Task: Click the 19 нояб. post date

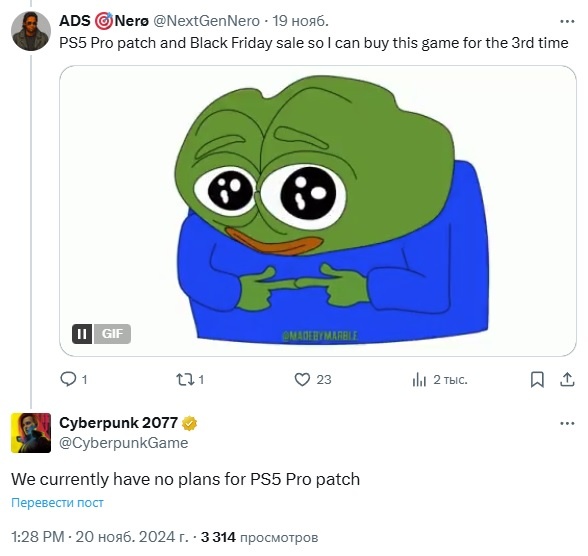Action: tap(300, 21)
